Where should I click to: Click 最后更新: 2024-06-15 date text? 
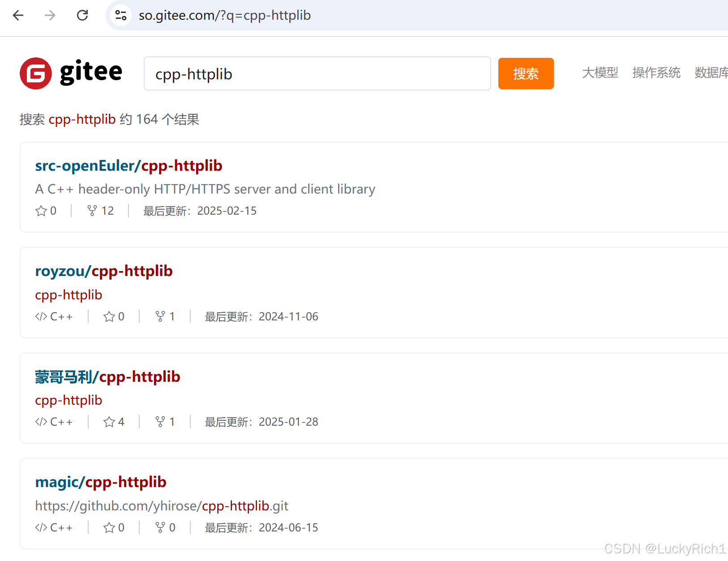click(x=261, y=527)
